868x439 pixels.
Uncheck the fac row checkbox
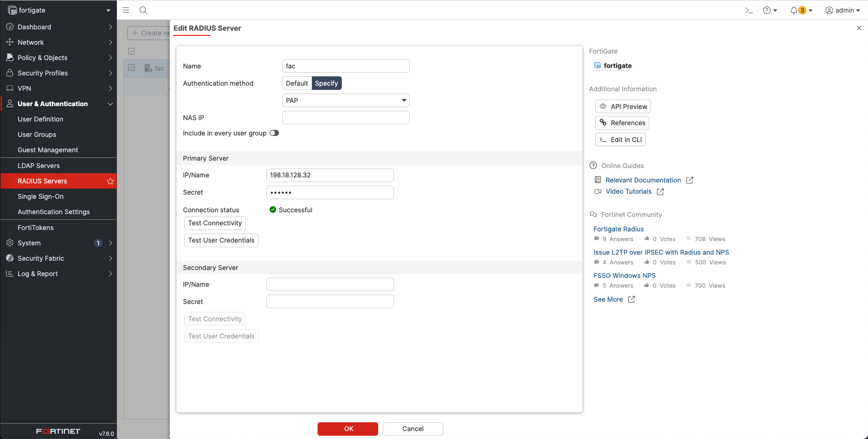point(131,68)
